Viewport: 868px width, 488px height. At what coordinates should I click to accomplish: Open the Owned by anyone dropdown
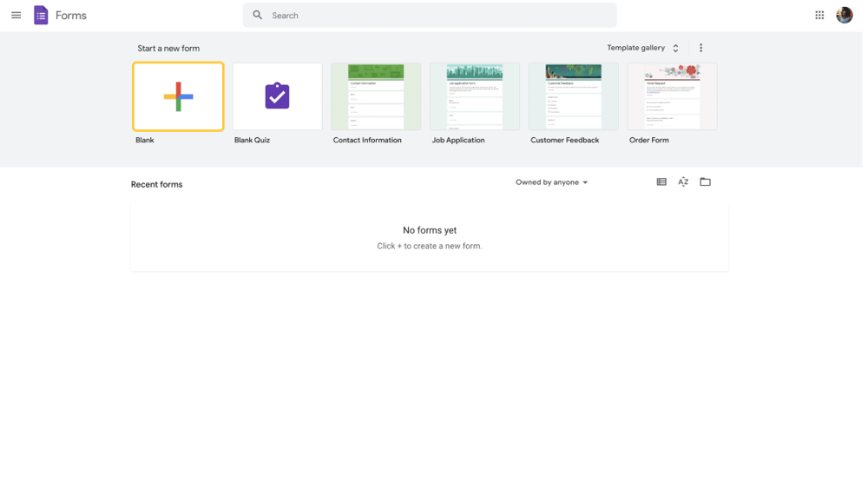(x=551, y=182)
